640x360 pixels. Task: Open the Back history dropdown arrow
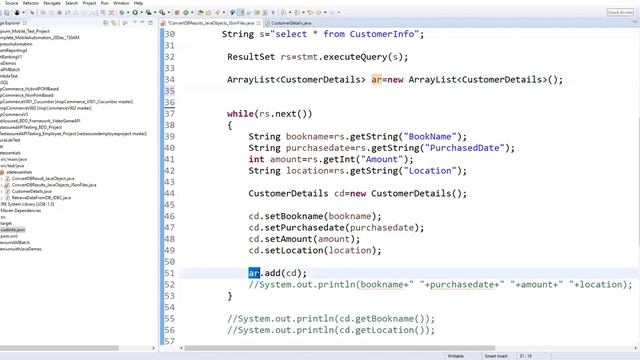[325, 12]
